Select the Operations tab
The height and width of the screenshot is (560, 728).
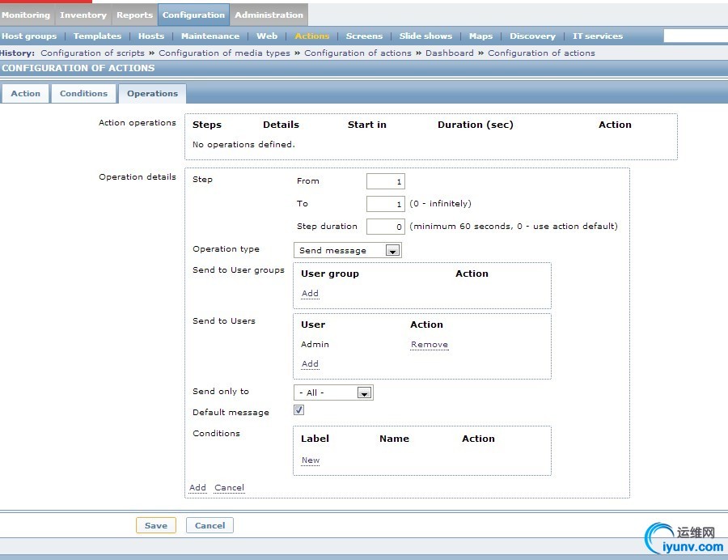click(x=152, y=94)
